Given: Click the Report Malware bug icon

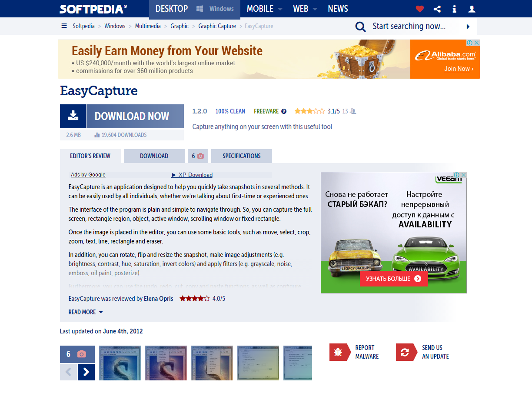Looking at the screenshot, I should pos(338,352).
